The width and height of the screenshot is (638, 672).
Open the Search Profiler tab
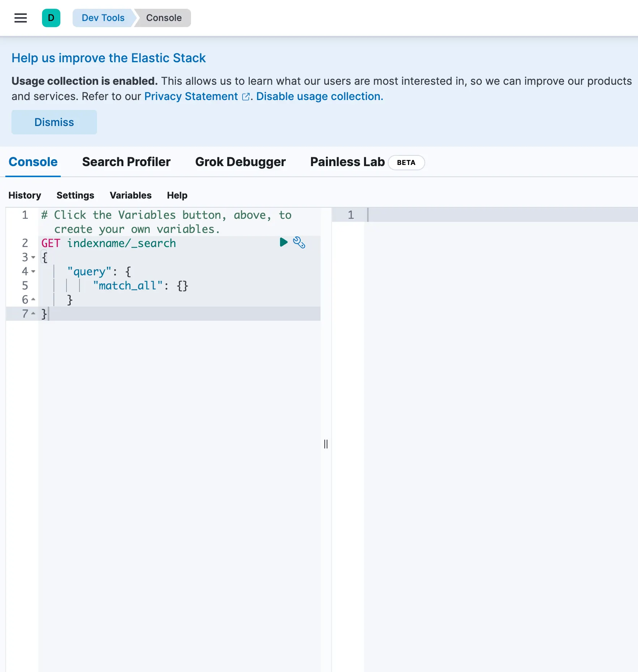pos(126,162)
